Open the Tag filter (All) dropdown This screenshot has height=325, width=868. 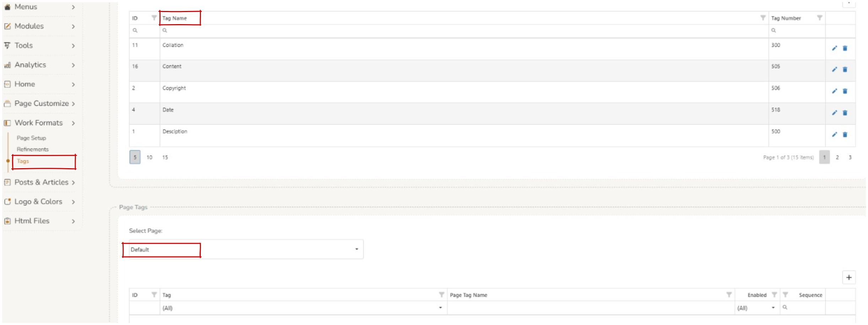pos(440,308)
